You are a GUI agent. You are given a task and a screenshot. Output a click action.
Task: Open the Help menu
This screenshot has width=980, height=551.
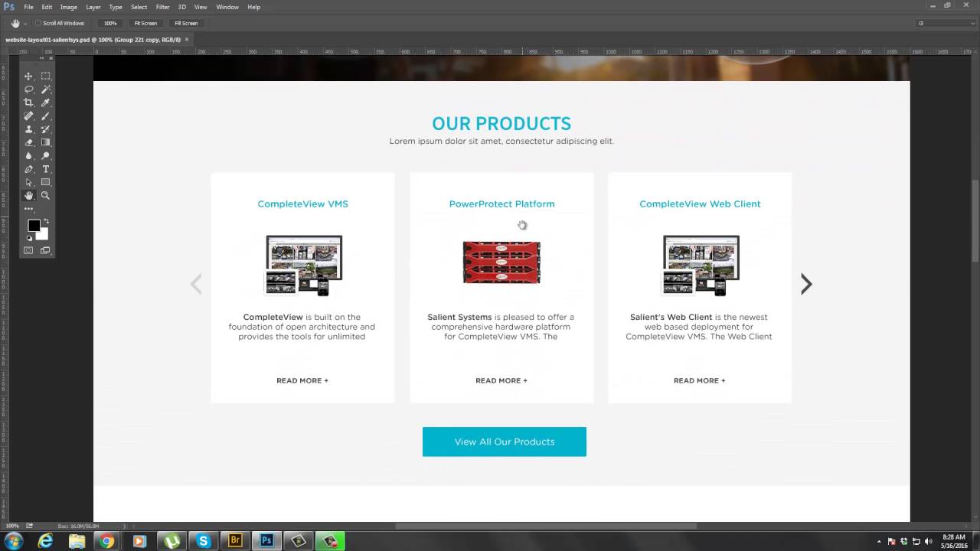tap(253, 7)
